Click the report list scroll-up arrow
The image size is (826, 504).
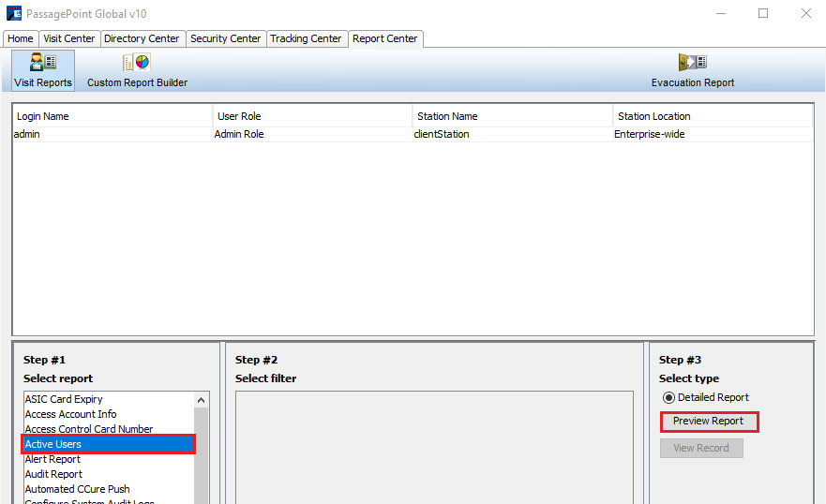click(202, 400)
